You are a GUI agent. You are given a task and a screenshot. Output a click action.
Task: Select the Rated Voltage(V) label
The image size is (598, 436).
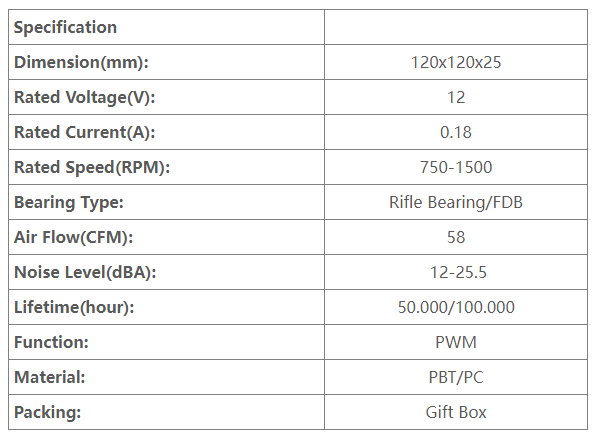85,97
